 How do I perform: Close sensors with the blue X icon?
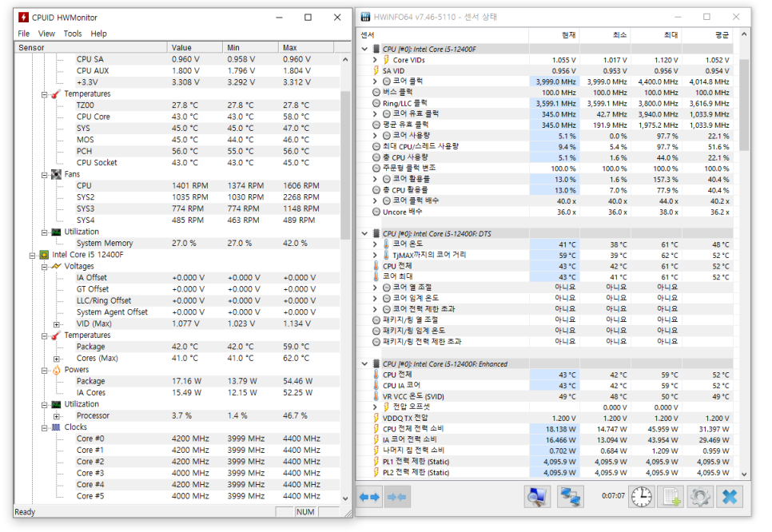tap(730, 497)
